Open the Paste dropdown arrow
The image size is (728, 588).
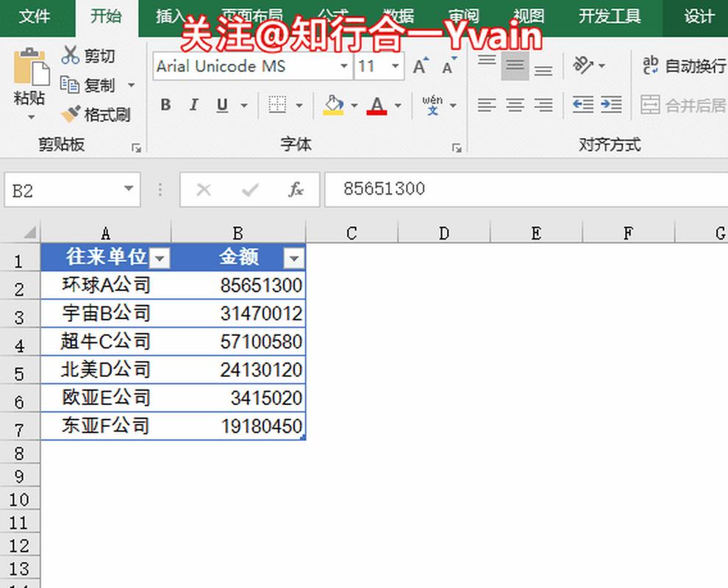[x=31, y=117]
